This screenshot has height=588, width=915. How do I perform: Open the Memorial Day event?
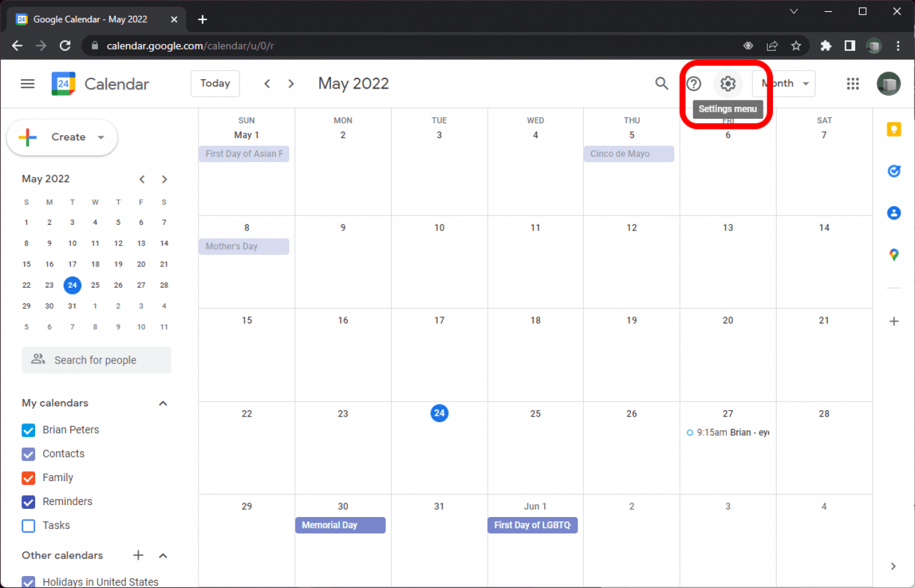point(340,525)
